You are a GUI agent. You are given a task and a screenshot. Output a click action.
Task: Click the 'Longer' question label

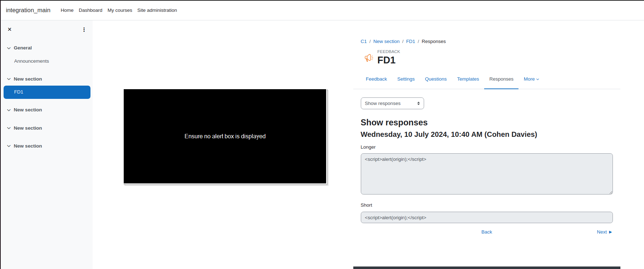[368, 147]
